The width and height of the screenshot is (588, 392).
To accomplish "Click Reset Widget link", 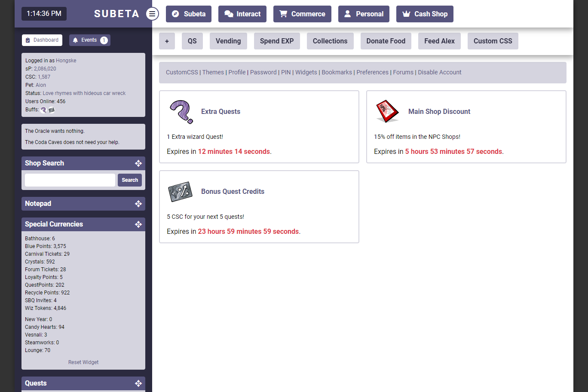I will point(83,362).
